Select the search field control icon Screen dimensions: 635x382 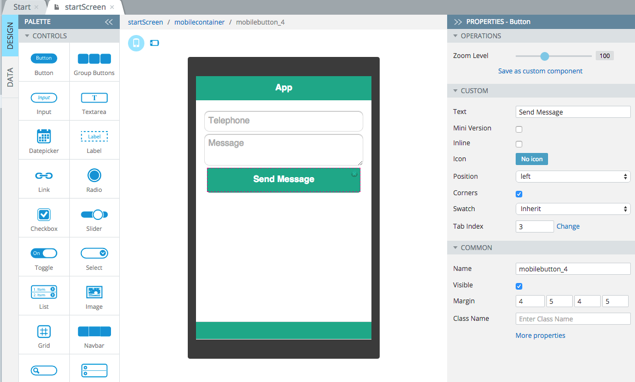44,370
